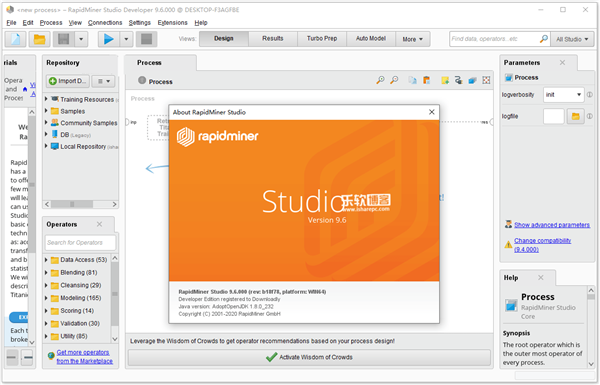Viewport: 600px width, 385px height.
Task: Click the logfile browse folder icon
Action: click(x=576, y=116)
